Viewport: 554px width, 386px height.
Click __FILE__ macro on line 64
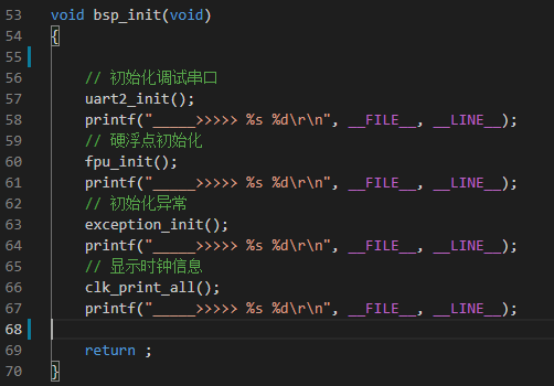click(382, 246)
